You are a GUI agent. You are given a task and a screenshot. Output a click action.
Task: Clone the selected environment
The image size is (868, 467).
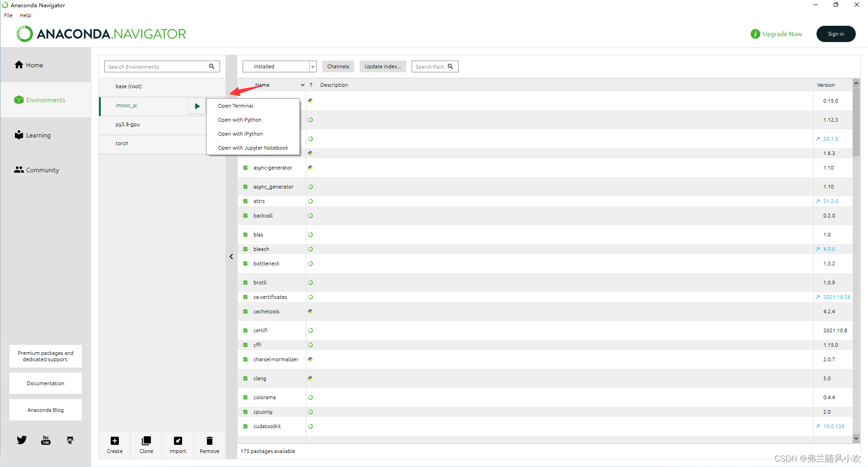146,445
